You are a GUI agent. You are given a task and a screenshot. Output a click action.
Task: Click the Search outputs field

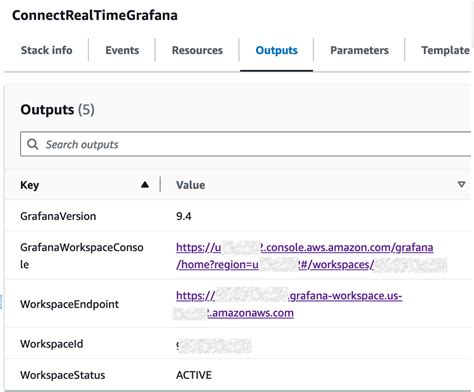tap(247, 144)
